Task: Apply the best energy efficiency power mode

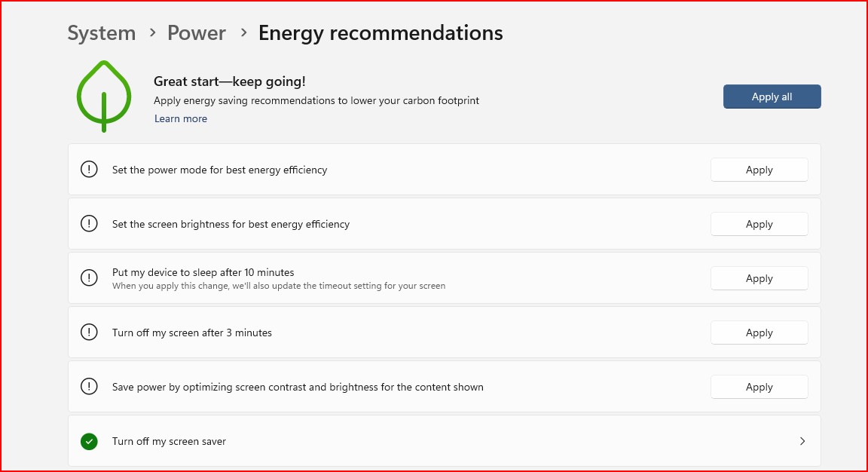Action: (x=759, y=170)
